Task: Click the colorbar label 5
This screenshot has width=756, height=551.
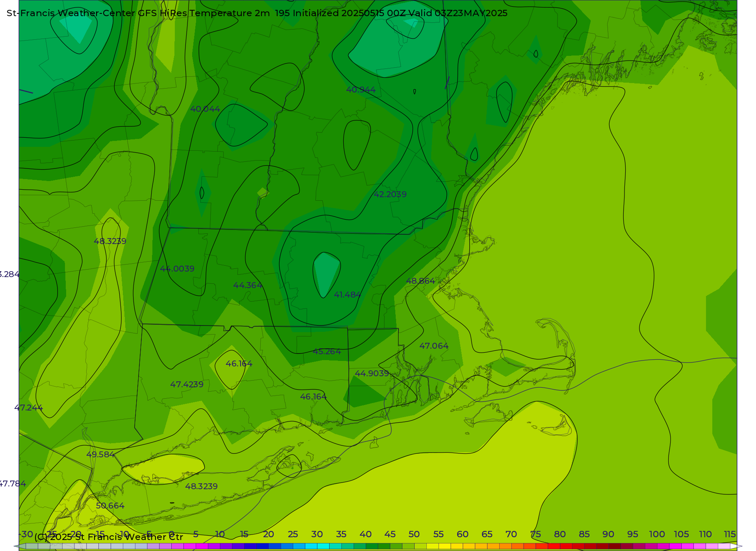Action: click(x=196, y=534)
